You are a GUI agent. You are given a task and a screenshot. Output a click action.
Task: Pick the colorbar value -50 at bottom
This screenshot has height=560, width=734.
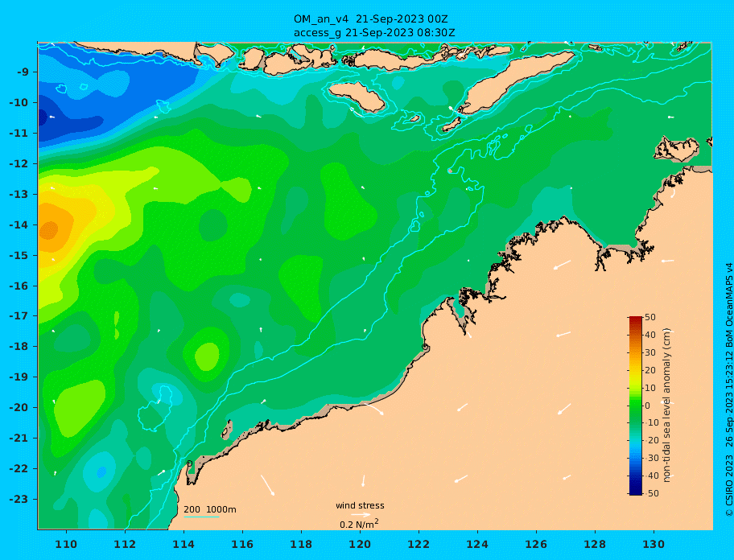pyautogui.click(x=652, y=493)
